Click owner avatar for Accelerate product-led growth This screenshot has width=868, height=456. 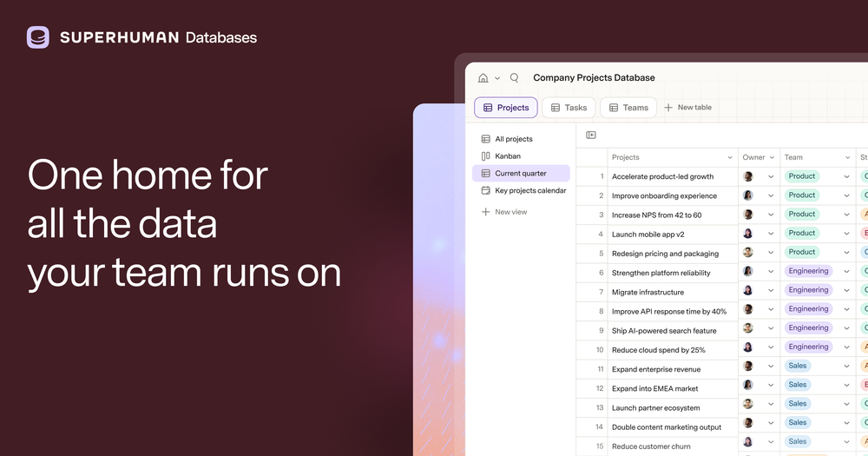pyautogui.click(x=748, y=176)
